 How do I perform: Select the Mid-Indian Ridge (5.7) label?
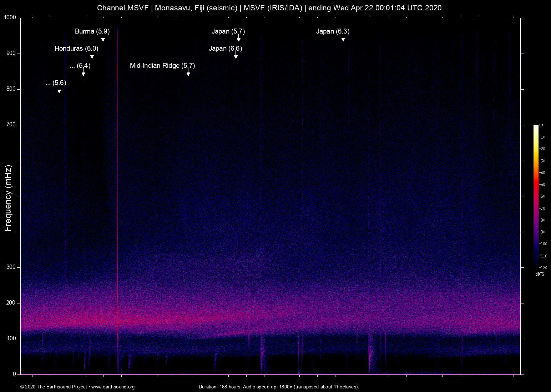162,66
